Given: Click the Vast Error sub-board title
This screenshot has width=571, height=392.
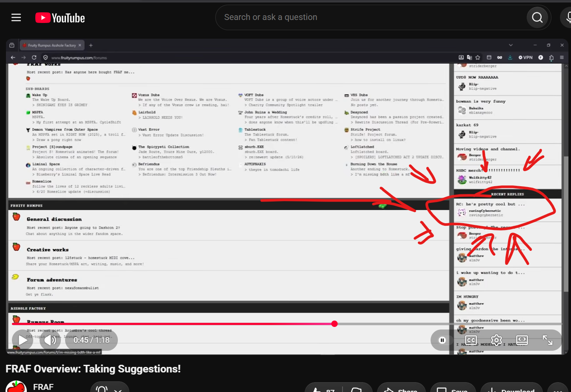Looking at the screenshot, I should [x=149, y=130].
